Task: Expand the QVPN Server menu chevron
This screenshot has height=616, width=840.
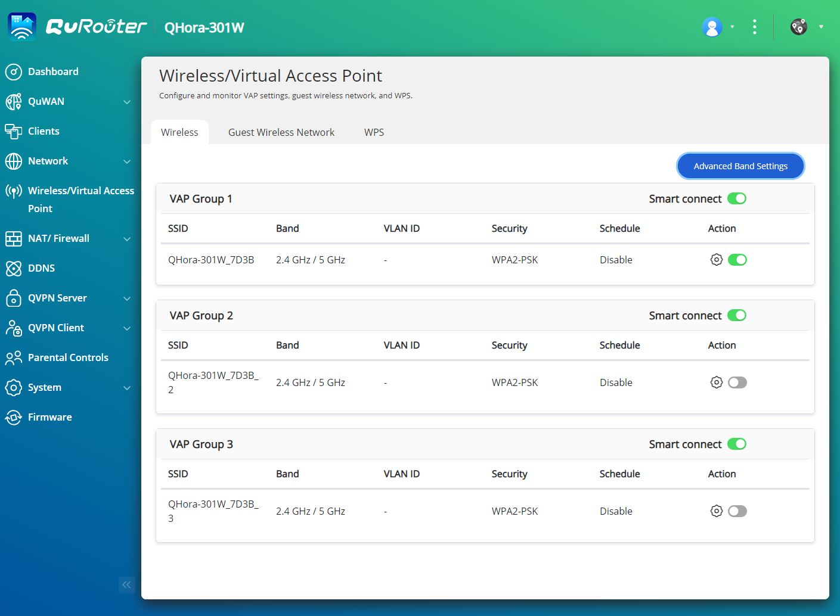Action: (127, 298)
